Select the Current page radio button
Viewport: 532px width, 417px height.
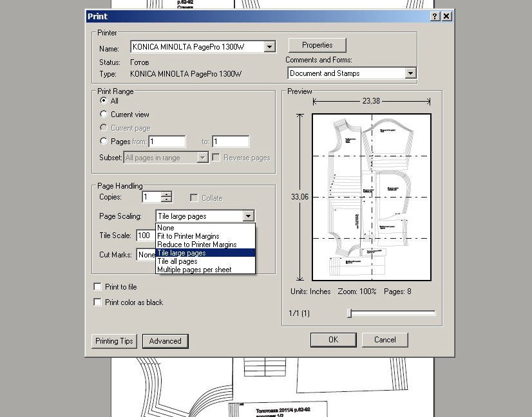pos(104,128)
